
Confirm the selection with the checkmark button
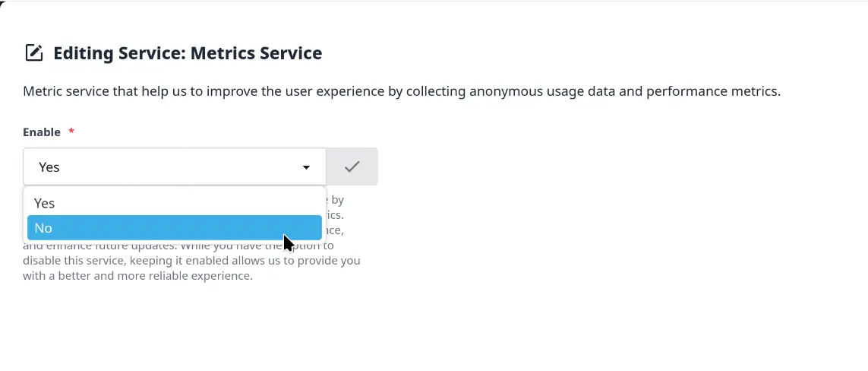(352, 166)
